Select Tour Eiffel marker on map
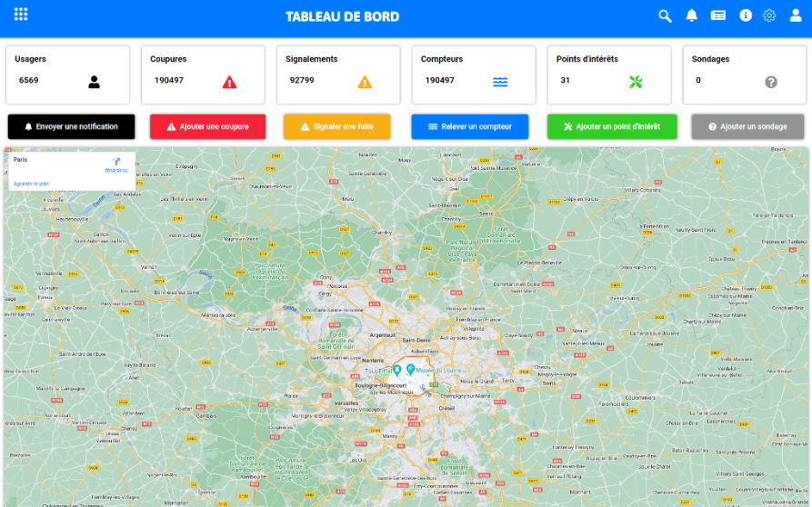 coord(397,370)
